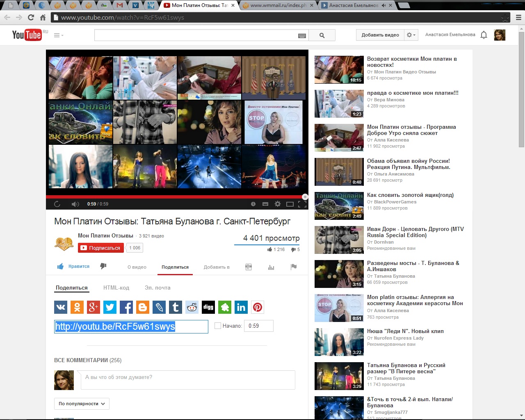Click the browser home button
This screenshot has height=420, width=525.
[43, 17]
